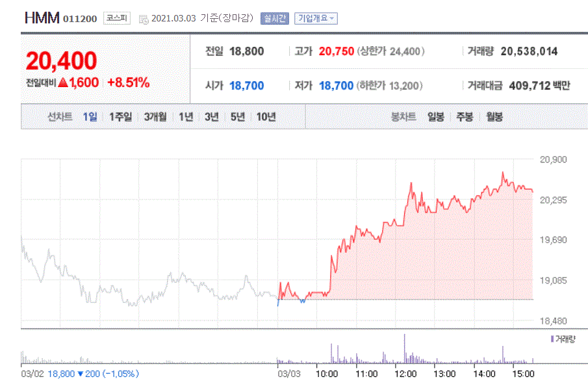Switch chart to 3개월 period
The width and height of the screenshot is (588, 392).
click(155, 117)
